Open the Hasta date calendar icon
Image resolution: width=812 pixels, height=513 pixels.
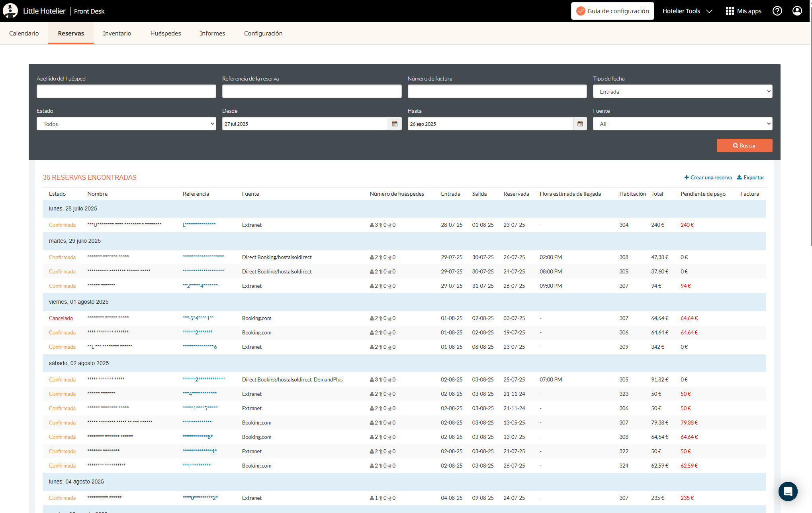pyautogui.click(x=580, y=124)
